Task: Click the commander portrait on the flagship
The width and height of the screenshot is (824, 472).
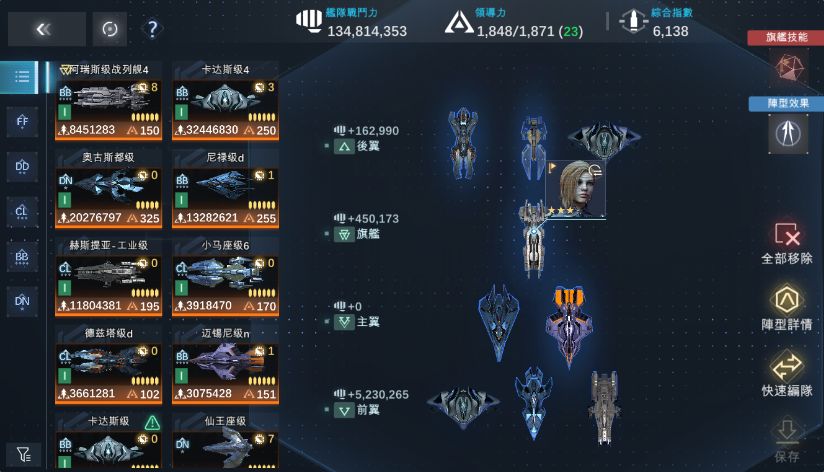Action: [x=575, y=189]
